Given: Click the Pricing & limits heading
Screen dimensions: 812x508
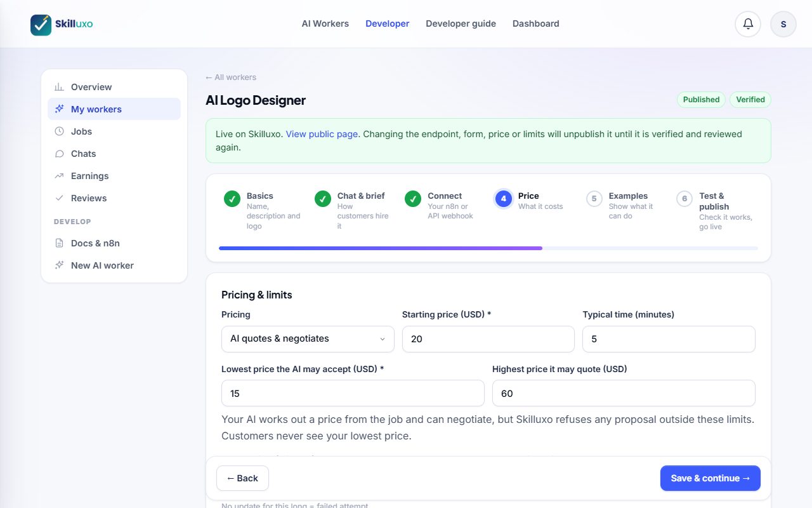Looking at the screenshot, I should [x=257, y=295].
